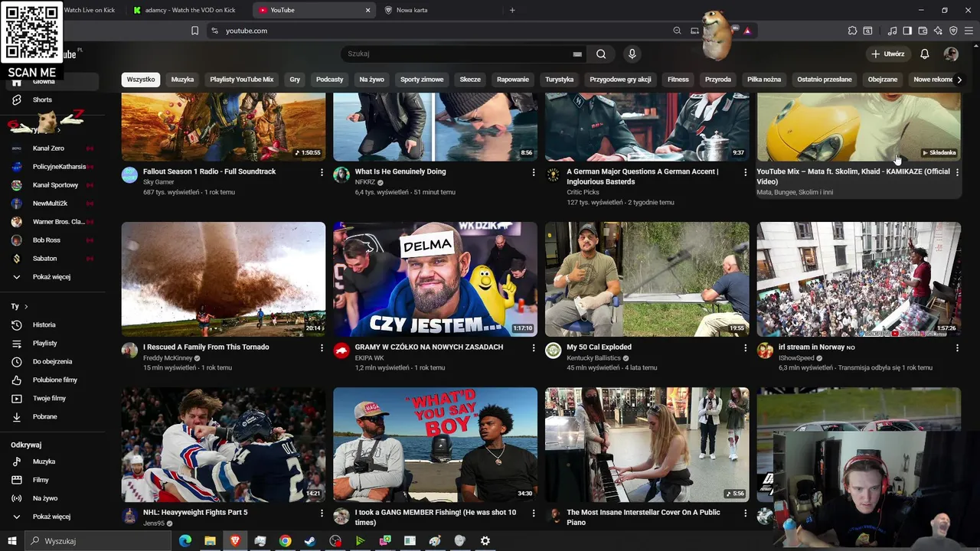
Task: Click the microphone voice search icon
Action: pyautogui.click(x=632, y=54)
